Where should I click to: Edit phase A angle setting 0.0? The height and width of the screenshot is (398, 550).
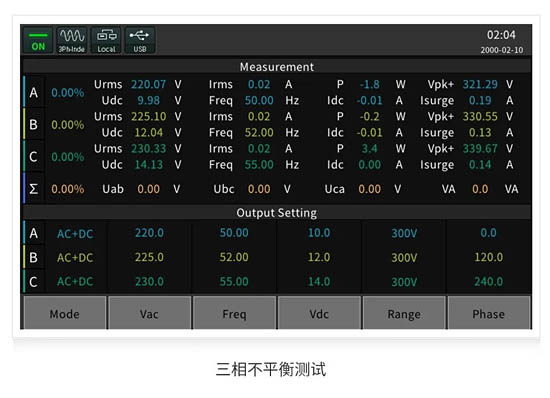(488, 233)
